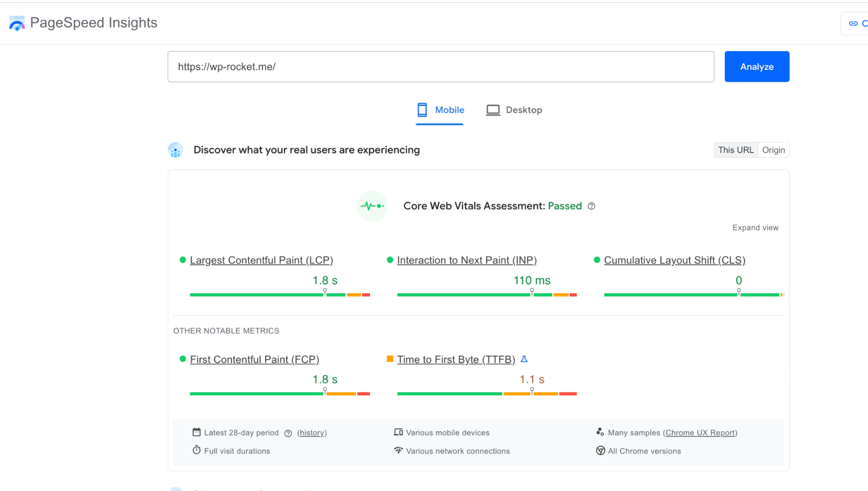Screen dimensions: 868x491
Task: Click the PageSpeed Insights title text
Action: point(94,23)
